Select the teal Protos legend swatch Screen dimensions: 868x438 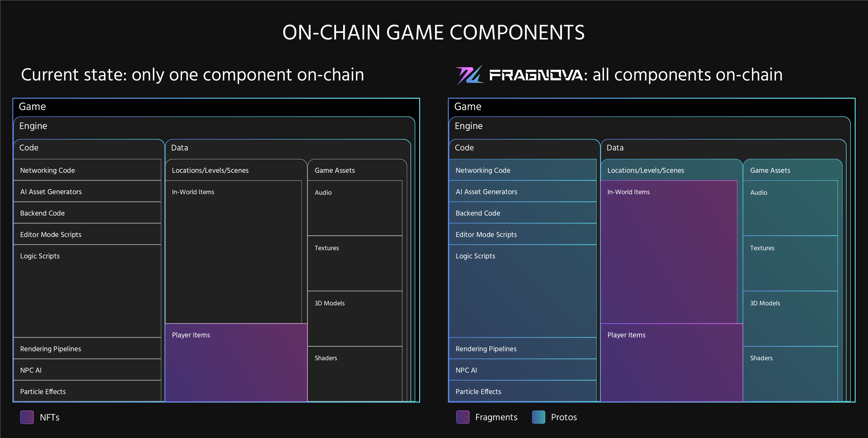538,417
